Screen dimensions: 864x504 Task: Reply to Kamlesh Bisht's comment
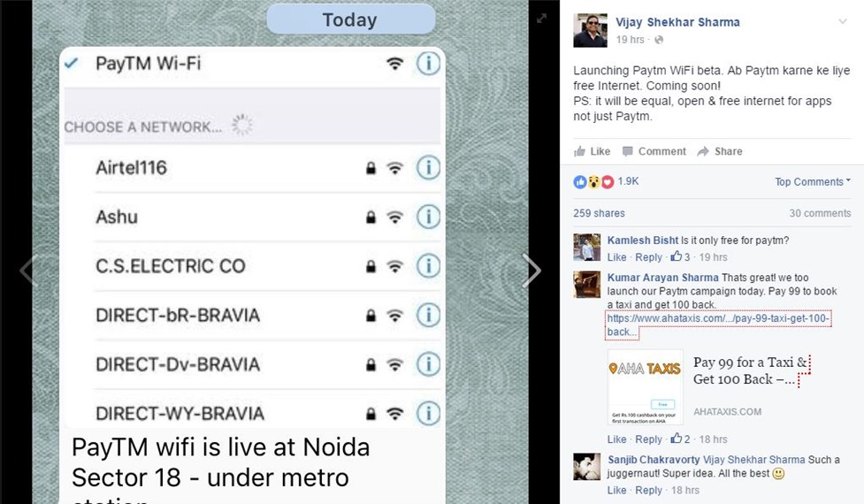(x=648, y=257)
